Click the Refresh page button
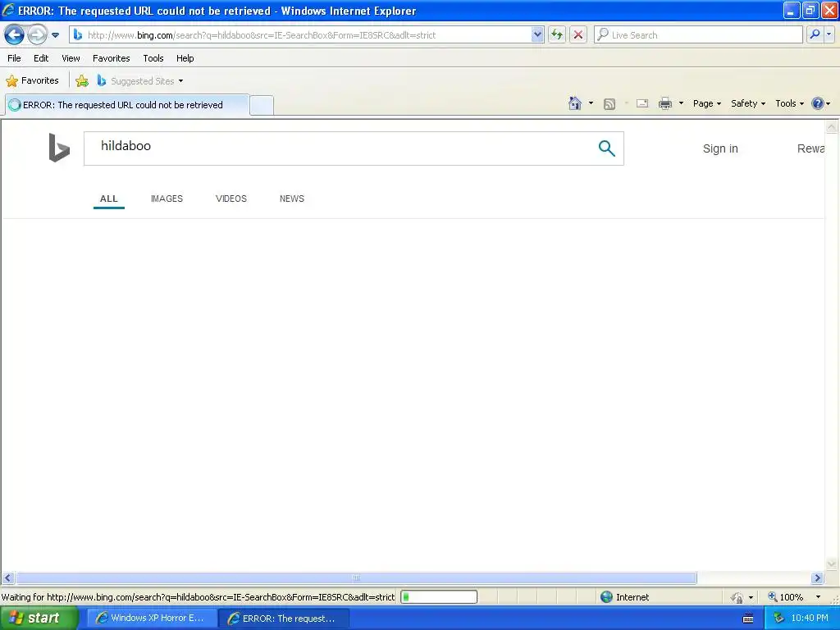Screen dimensions: 840x630 tap(557, 35)
